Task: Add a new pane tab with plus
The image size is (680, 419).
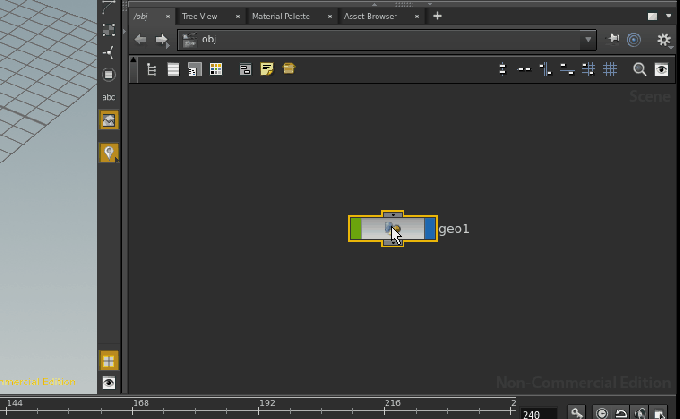Action: (x=437, y=16)
